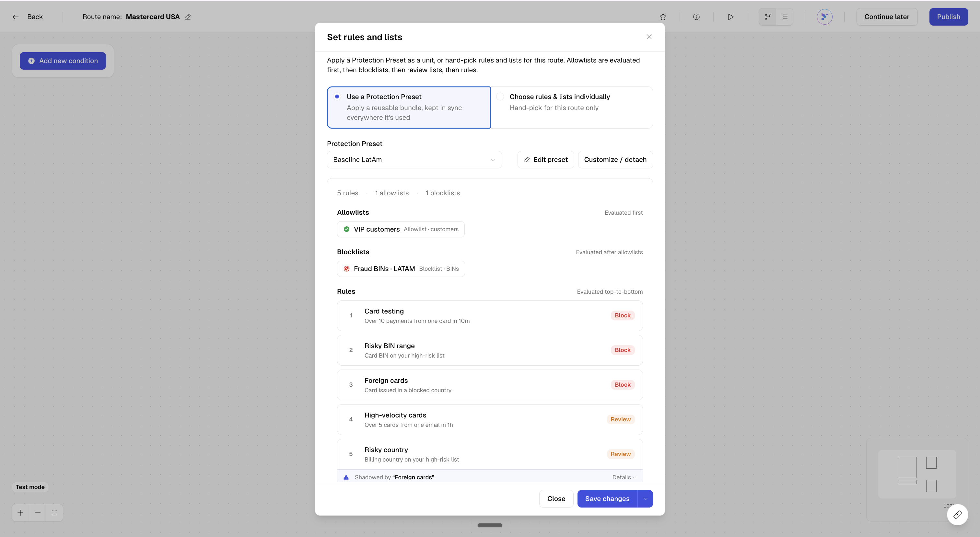Click the ruler tool floating button
This screenshot has width=980, height=537.
(x=958, y=515)
